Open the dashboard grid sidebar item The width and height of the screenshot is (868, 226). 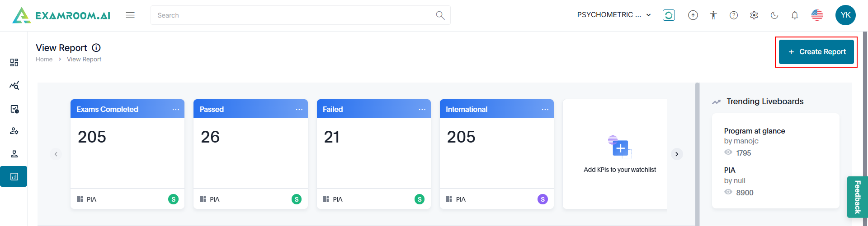point(14,62)
